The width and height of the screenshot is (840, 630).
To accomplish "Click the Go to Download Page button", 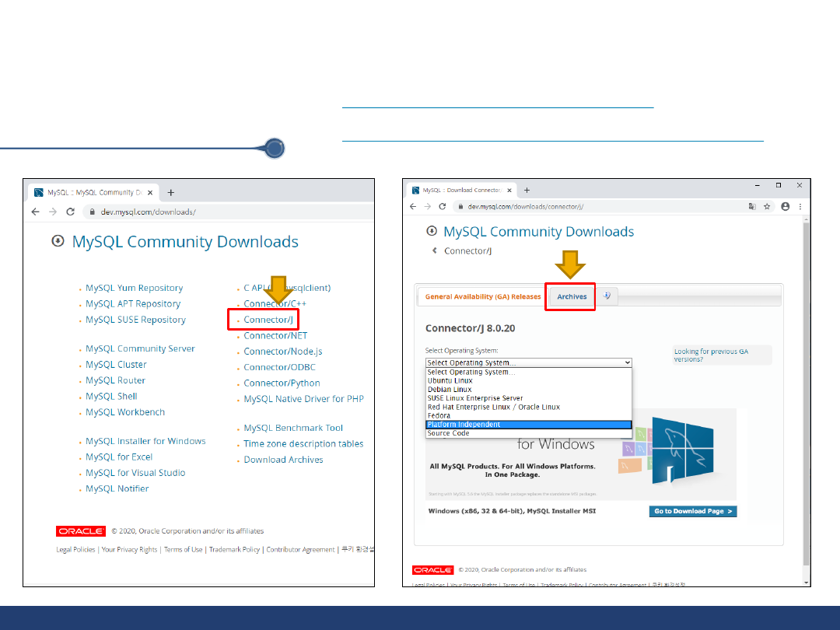I will click(692, 512).
